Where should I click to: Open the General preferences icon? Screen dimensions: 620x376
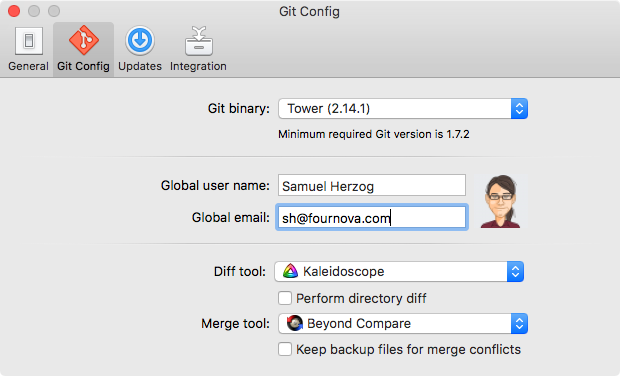coord(28,41)
